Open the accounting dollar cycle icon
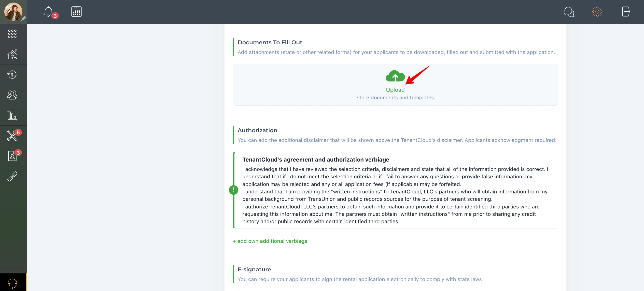Screen dimensions: 644x291 click(12, 75)
